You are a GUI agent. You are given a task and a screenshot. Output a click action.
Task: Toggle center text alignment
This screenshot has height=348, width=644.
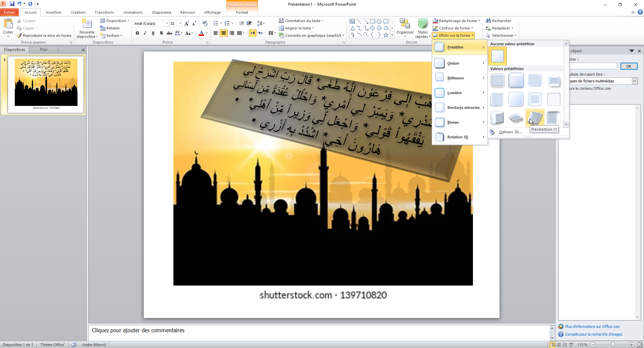(x=224, y=33)
